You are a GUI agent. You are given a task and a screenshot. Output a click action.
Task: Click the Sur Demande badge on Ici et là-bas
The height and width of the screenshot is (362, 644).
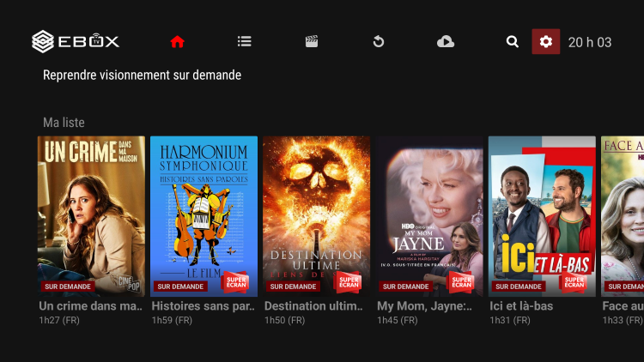pyautogui.click(x=519, y=287)
